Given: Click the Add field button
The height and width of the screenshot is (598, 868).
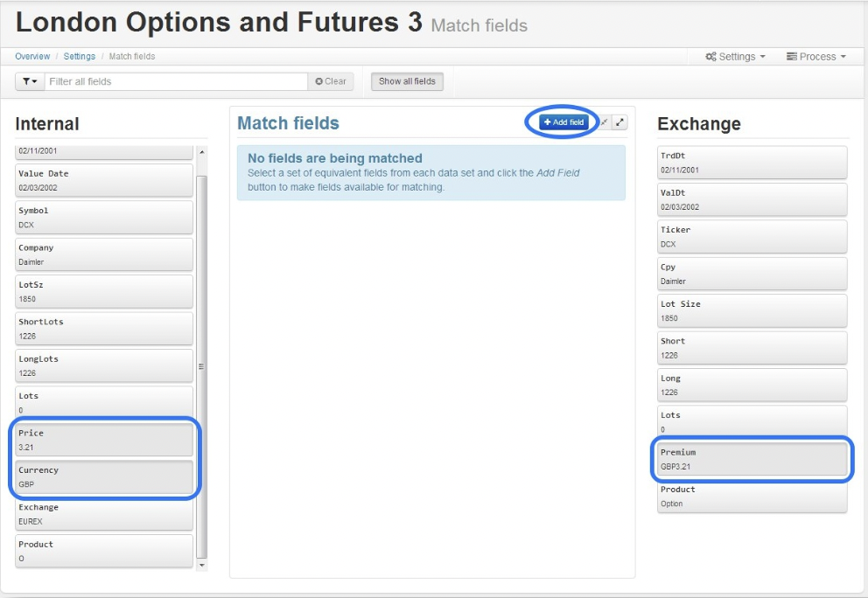Looking at the screenshot, I should 563,122.
